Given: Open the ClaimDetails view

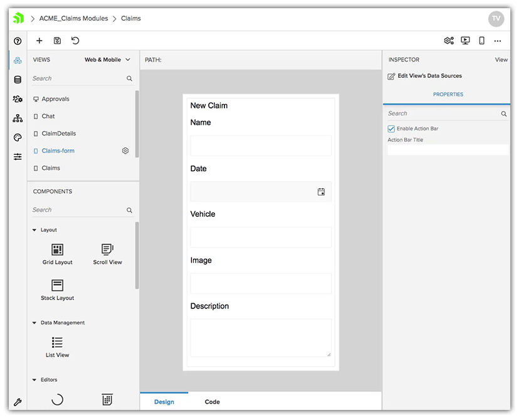Looking at the screenshot, I should pyautogui.click(x=58, y=134).
